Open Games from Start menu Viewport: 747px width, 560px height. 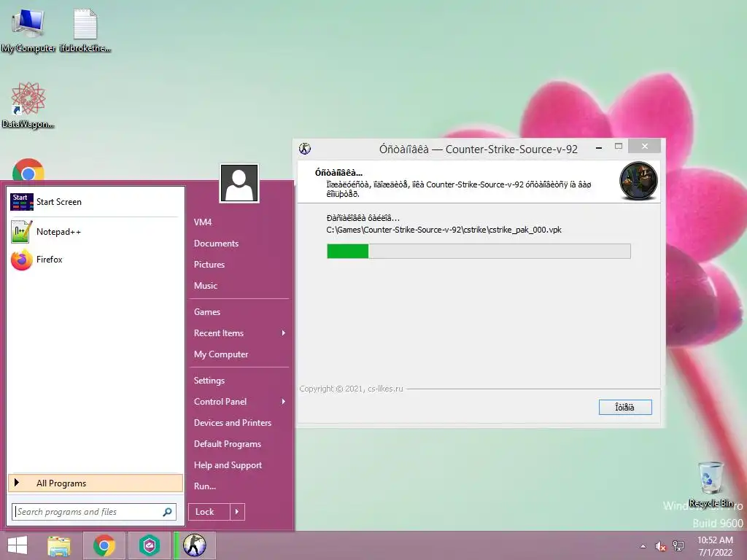206,312
